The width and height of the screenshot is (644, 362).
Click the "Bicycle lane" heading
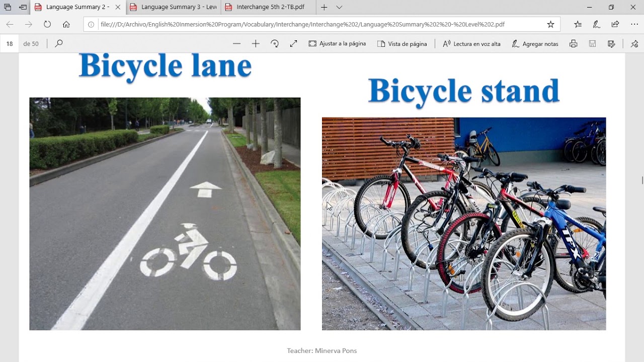click(x=165, y=67)
